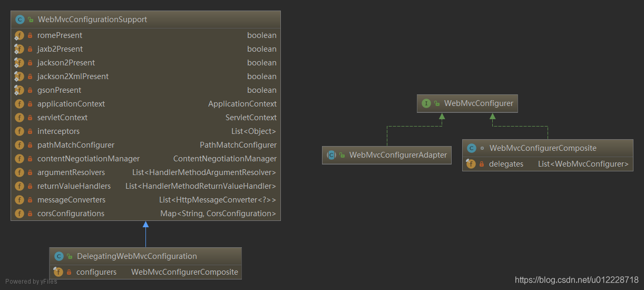Click the field icon beside jaxb2Present
The width and height of the screenshot is (644, 290).
click(19, 49)
